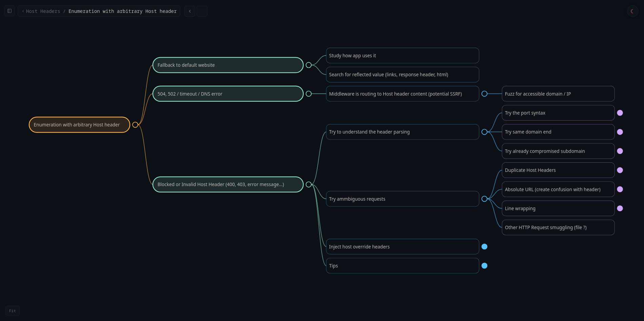This screenshot has width=644, height=321.
Task: Click the purple dot beside Duplicate Host Headers
Action: click(620, 170)
